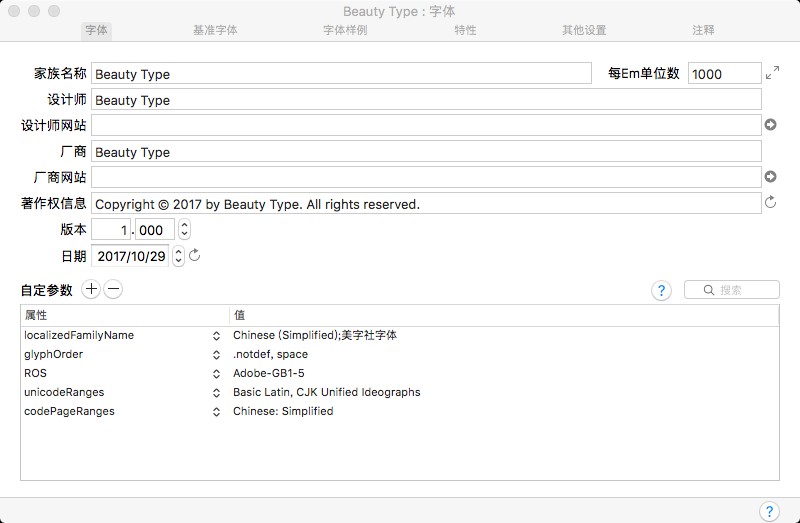The width and height of the screenshot is (800, 523).
Task: Switch to the 注释 tab
Action: (703, 30)
